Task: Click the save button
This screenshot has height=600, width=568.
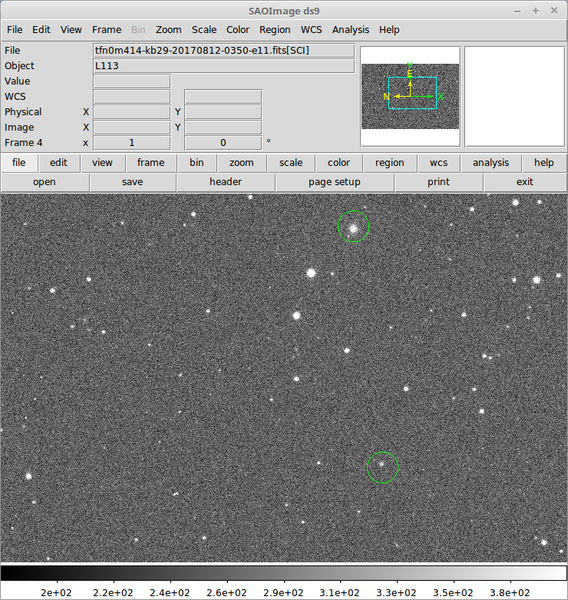Action: click(132, 182)
